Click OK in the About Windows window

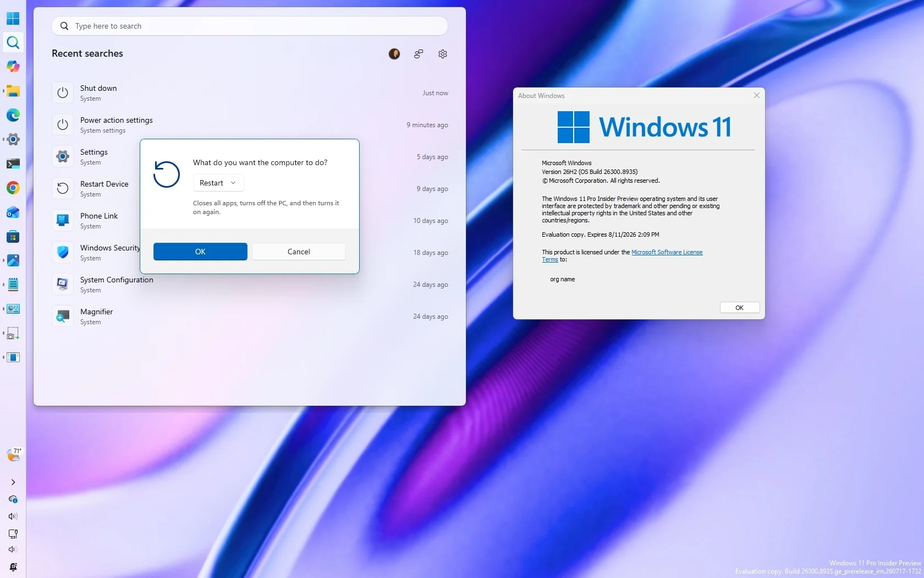pos(740,308)
